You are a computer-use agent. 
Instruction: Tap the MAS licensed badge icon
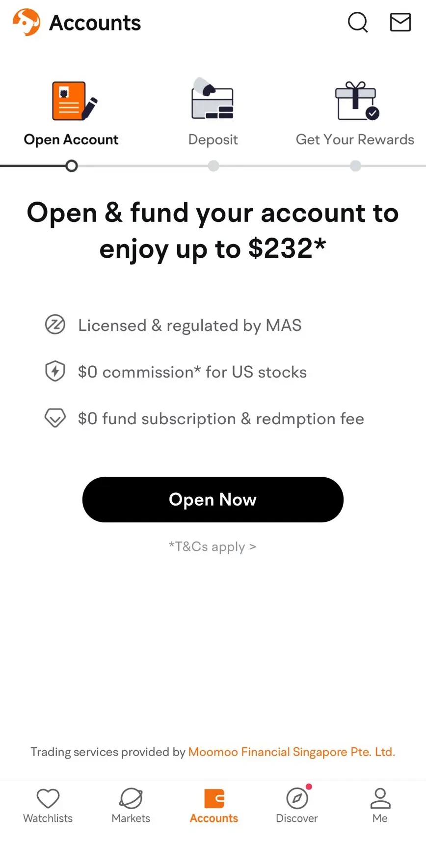[x=55, y=325]
